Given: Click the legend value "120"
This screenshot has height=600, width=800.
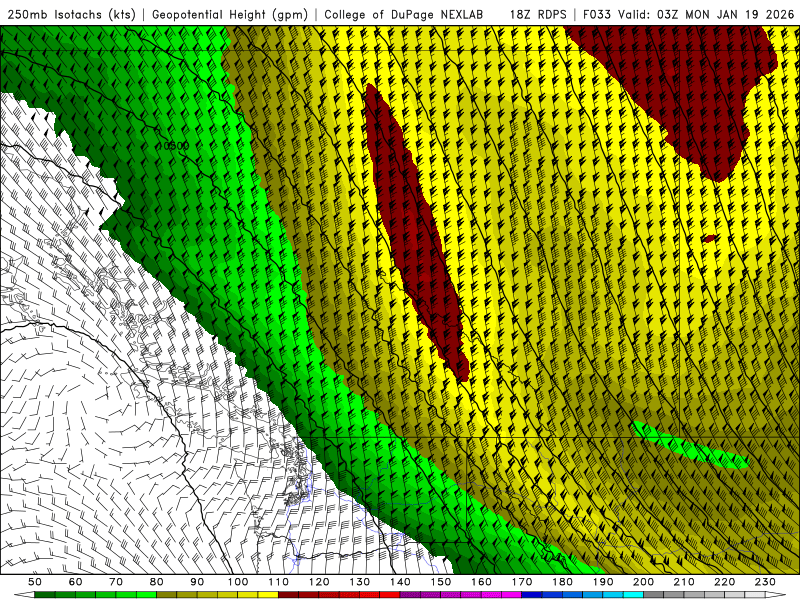Looking at the screenshot, I should 319,582.
